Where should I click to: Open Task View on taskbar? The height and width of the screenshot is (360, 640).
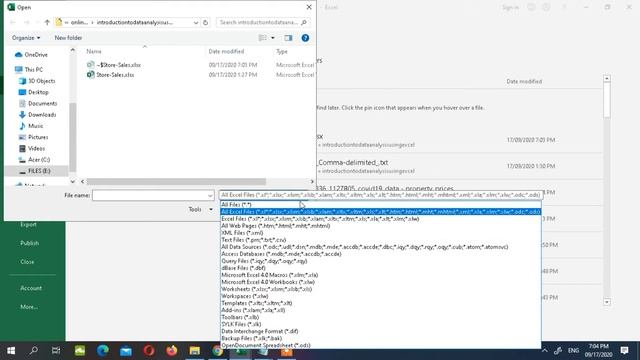pos(56,351)
